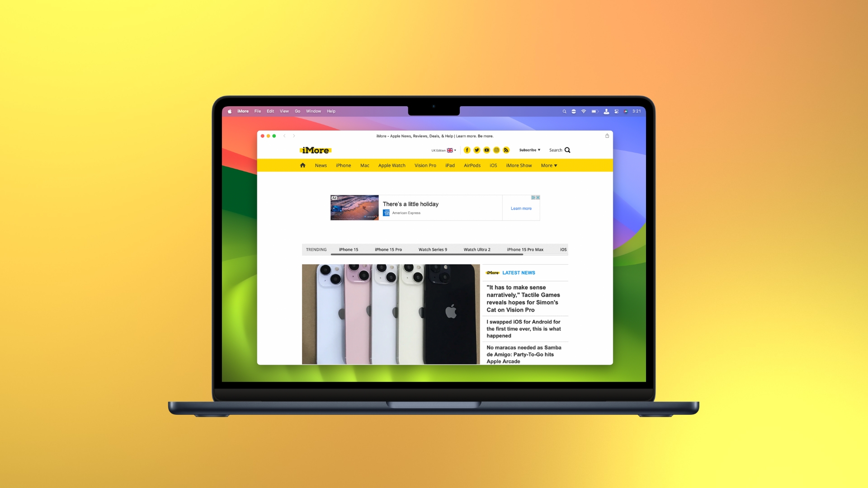Click Watch Series 9 trending topic

pos(432,249)
